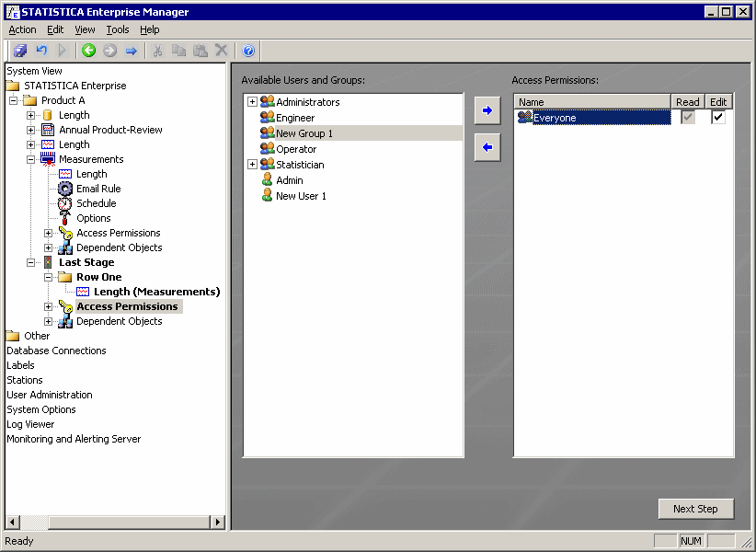This screenshot has width=756, height=552.
Task: Click the Next Step button
Action: coord(695,509)
